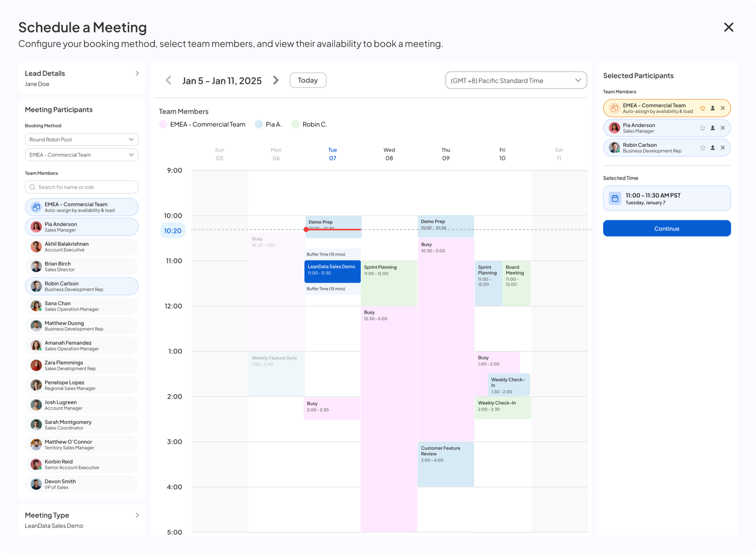This screenshot has height=554, width=756.
Task: Go to previous week arrow
Action: click(x=169, y=80)
